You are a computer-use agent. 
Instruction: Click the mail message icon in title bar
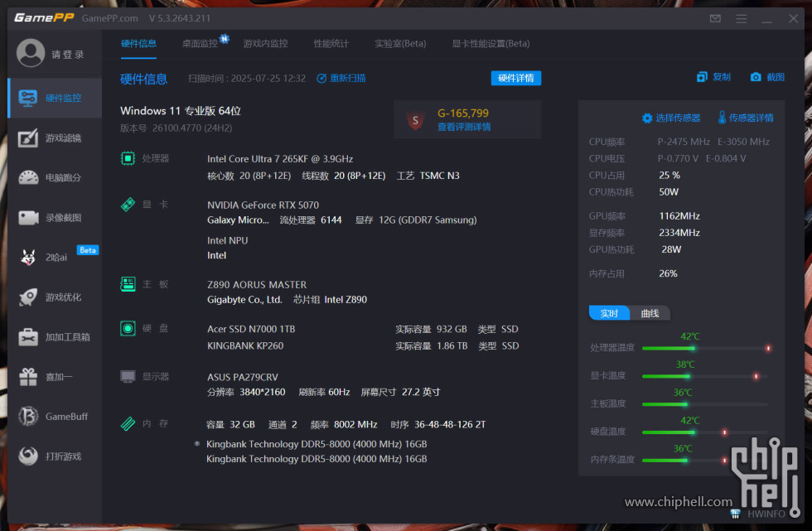click(x=715, y=18)
